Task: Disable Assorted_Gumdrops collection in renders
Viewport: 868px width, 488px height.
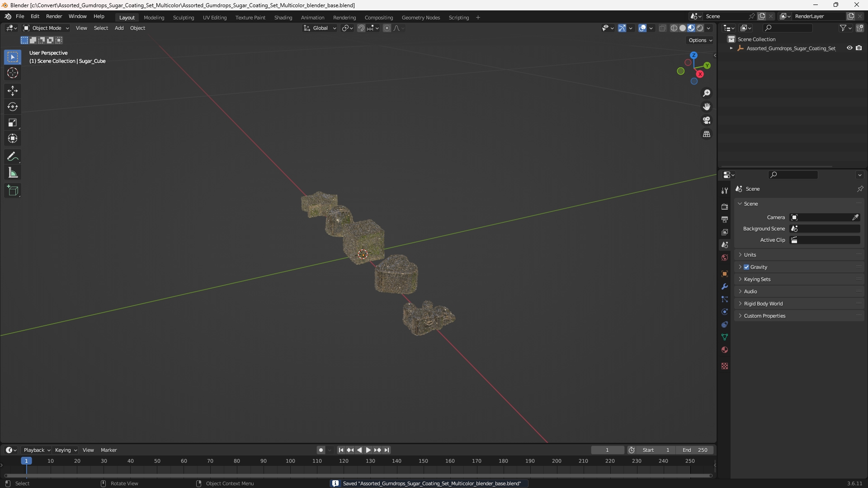Action: [859, 48]
